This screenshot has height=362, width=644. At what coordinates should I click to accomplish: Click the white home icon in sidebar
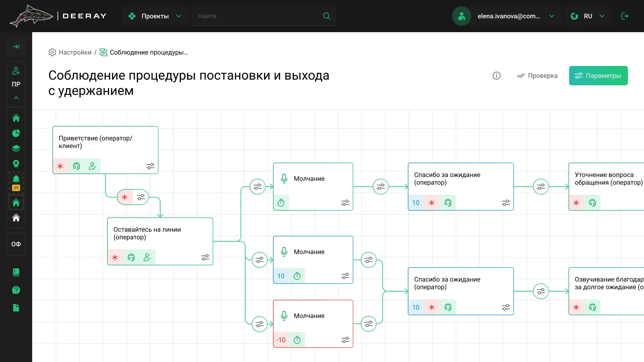pos(16,218)
